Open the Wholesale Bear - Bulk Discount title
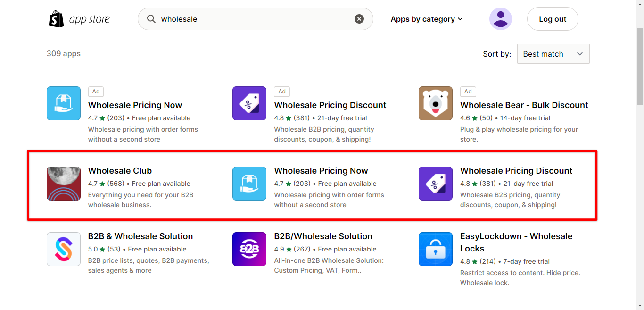Image resolution: width=644 pixels, height=310 pixels. pyautogui.click(x=524, y=105)
